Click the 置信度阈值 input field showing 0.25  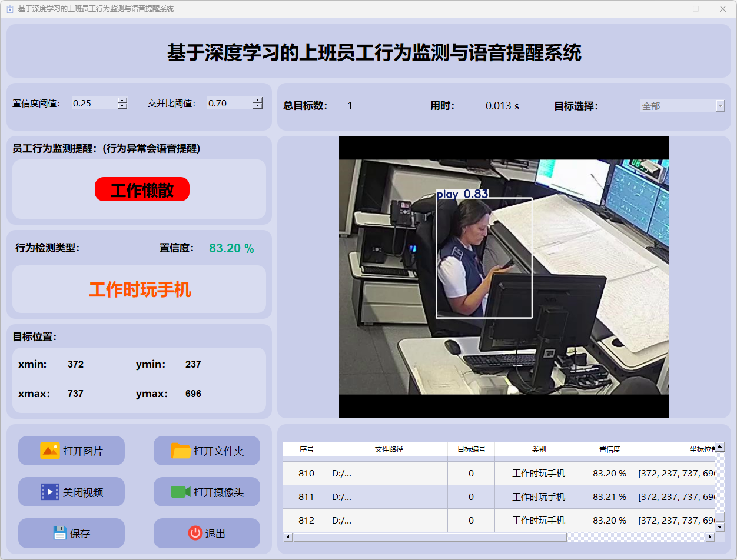(x=94, y=104)
